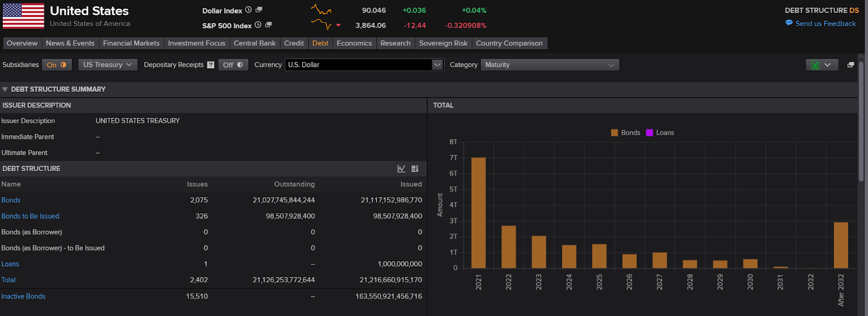Open the US Treasury dropdown
The width and height of the screenshot is (868, 316).
click(x=107, y=65)
